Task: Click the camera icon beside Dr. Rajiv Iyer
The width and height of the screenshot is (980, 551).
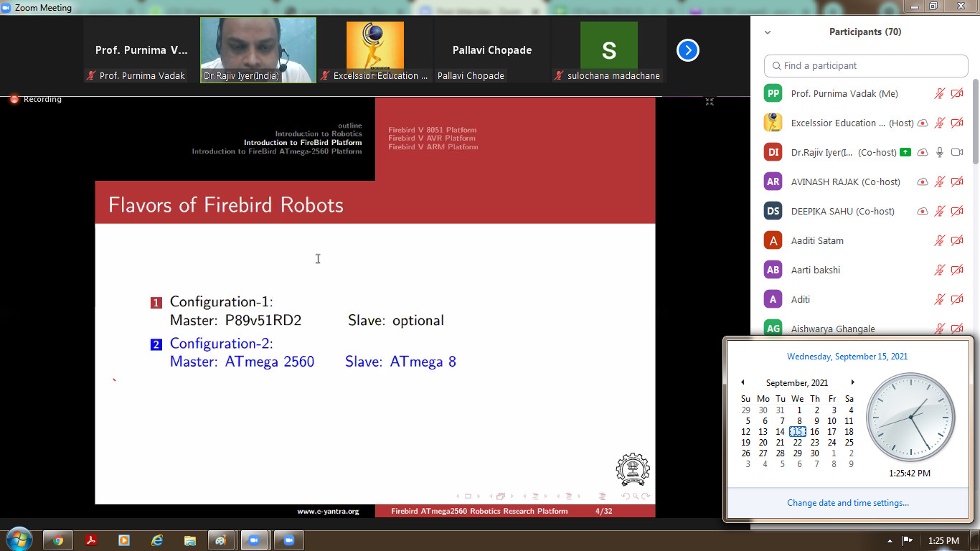Action: 956,152
